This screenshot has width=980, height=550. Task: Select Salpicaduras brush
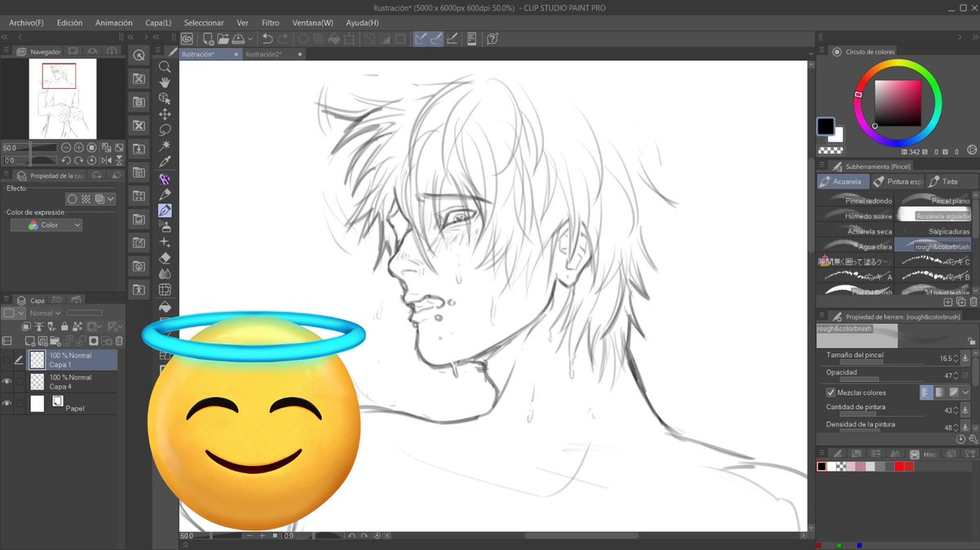point(932,231)
